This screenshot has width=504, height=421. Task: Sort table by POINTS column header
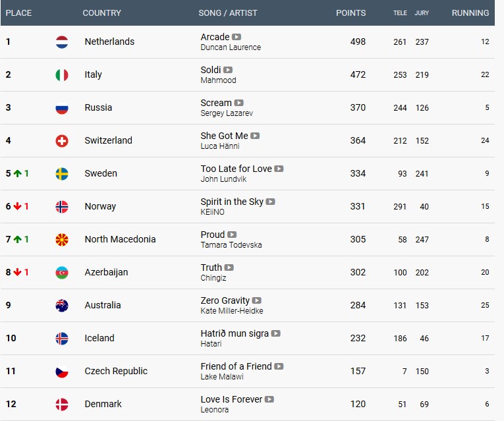pyautogui.click(x=350, y=13)
